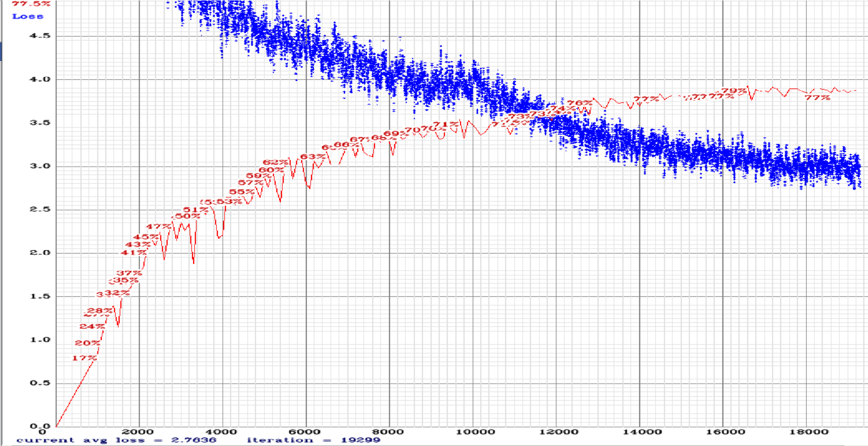Image resolution: width=868 pixels, height=446 pixels.
Task: Pick the red 37% mAP label
Action: coord(129,273)
